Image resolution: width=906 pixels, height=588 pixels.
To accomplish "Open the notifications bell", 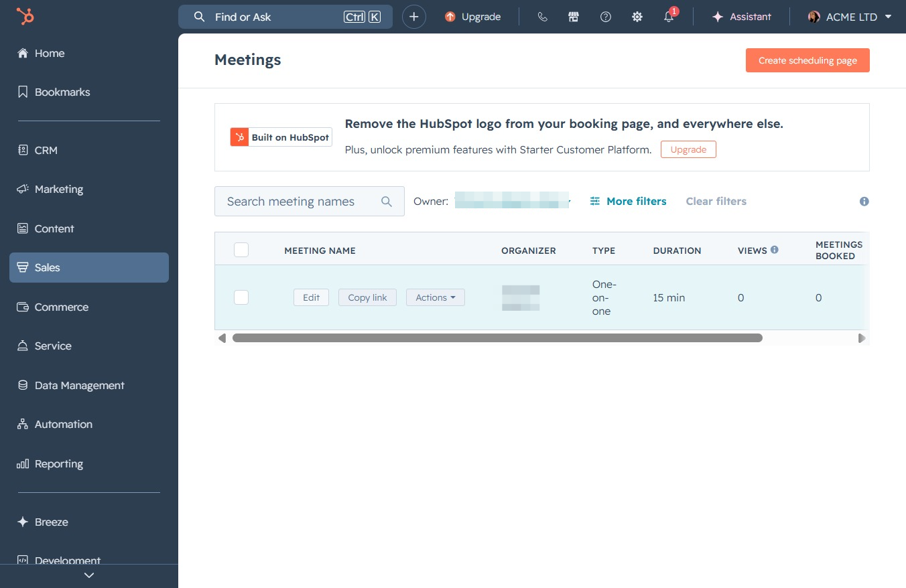I will point(669,17).
